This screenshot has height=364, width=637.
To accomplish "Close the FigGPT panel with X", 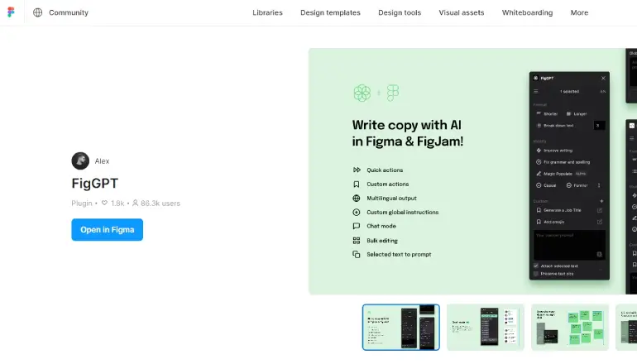I will (603, 78).
